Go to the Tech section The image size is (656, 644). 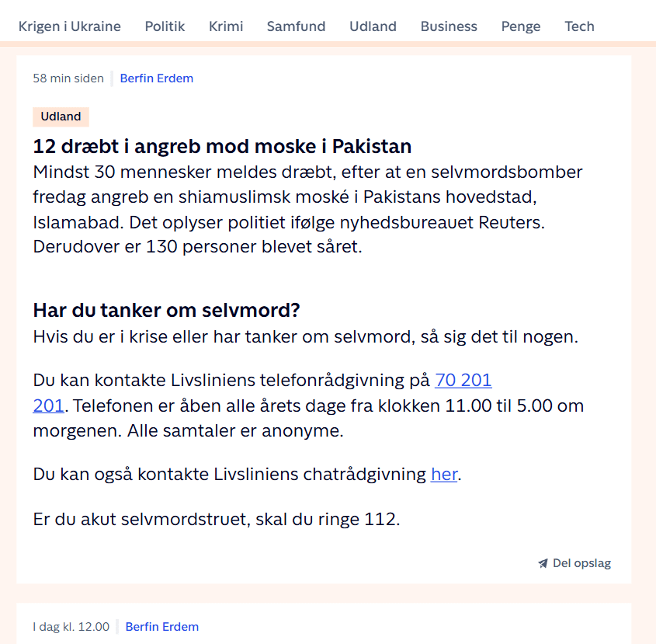point(579,26)
